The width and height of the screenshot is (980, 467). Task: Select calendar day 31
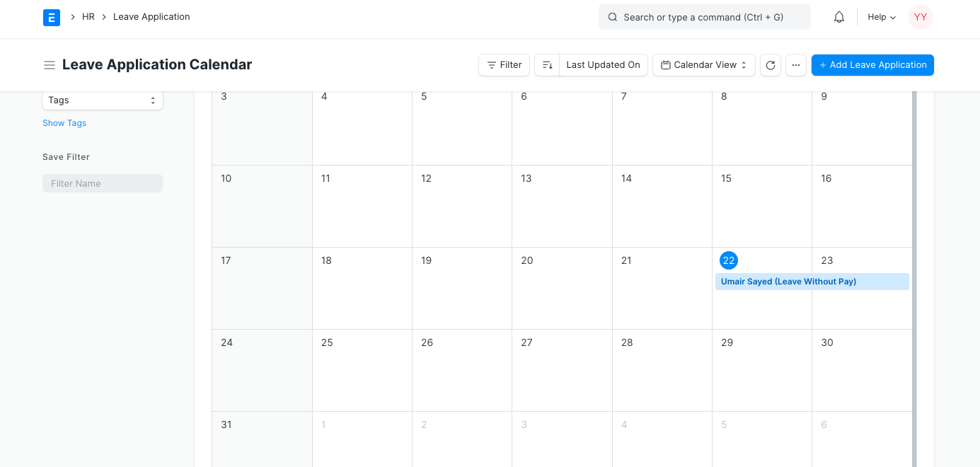click(x=226, y=425)
